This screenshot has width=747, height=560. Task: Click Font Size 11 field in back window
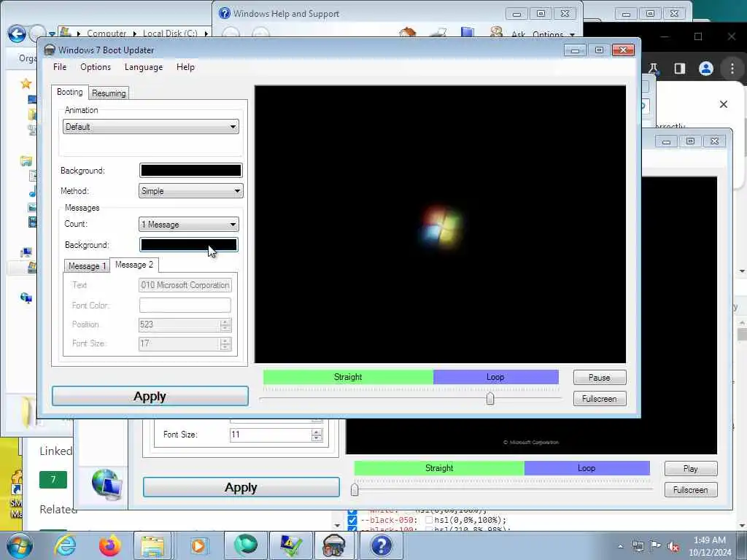(270, 435)
